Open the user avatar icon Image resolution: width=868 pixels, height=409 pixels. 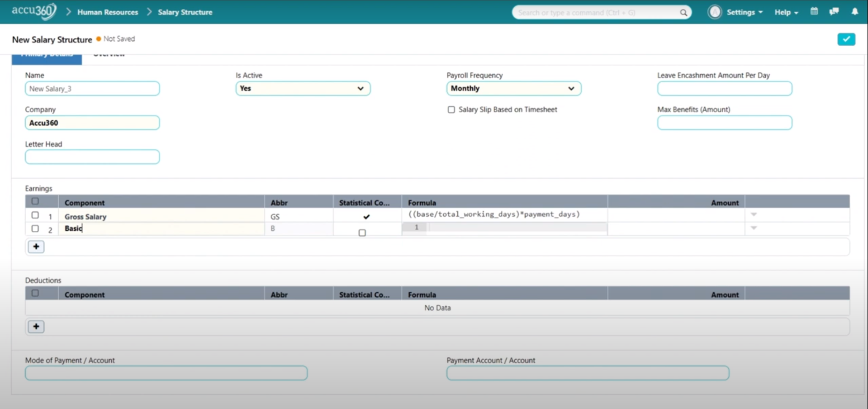coord(715,12)
